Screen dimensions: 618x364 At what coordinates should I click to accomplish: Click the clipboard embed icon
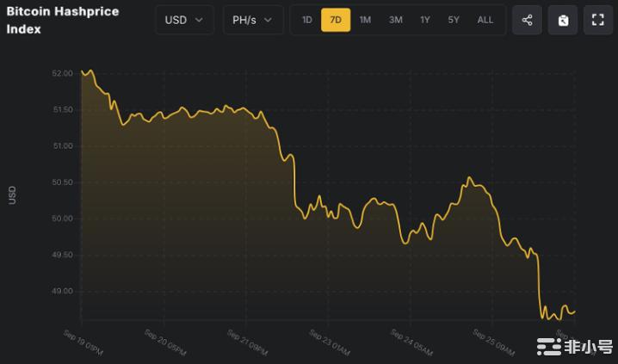[x=563, y=20]
